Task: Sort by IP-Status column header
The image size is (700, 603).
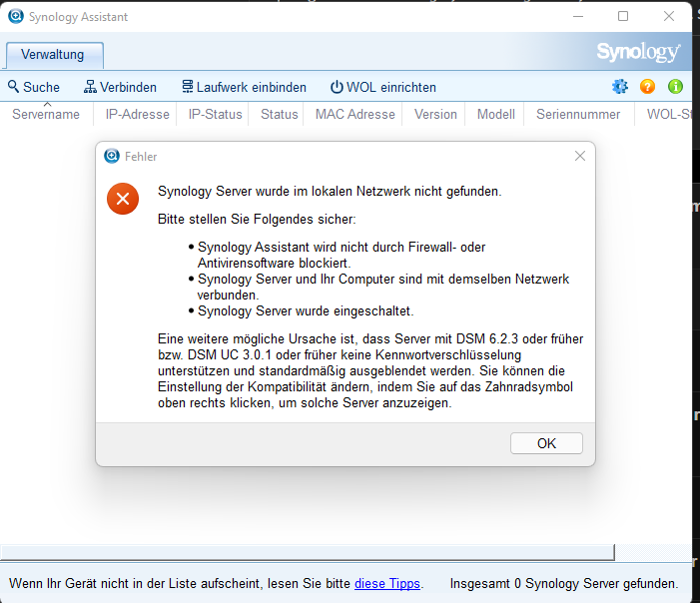Action: (x=215, y=114)
